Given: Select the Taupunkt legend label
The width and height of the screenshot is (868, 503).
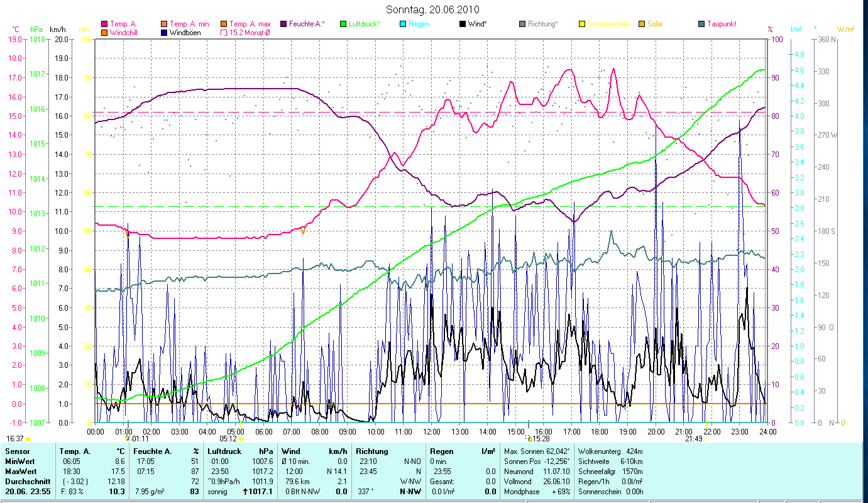Looking at the screenshot, I should (722, 24).
